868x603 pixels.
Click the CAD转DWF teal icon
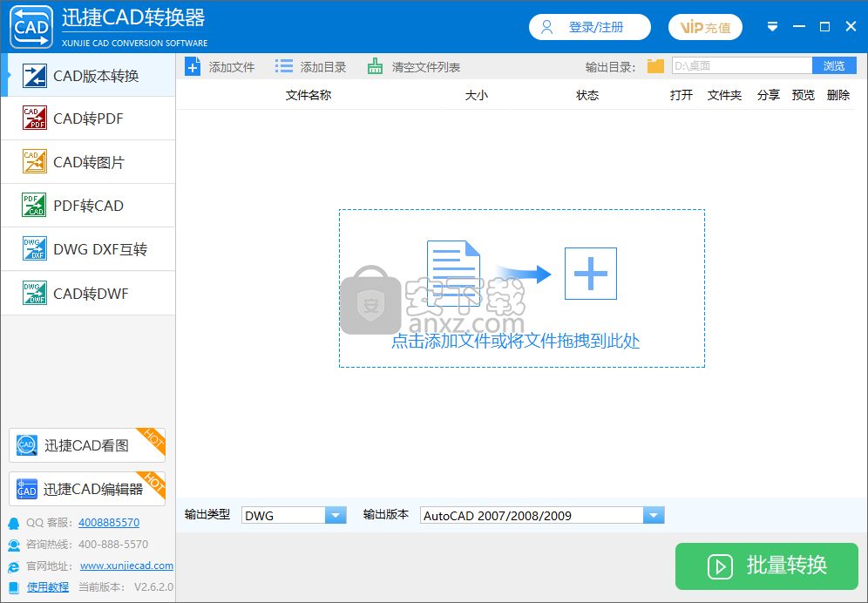[x=34, y=293]
